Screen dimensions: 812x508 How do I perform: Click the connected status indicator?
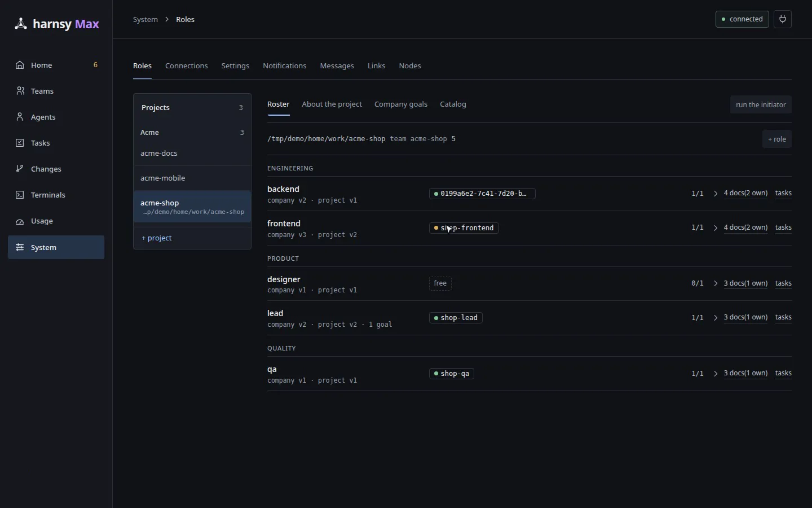tap(742, 19)
